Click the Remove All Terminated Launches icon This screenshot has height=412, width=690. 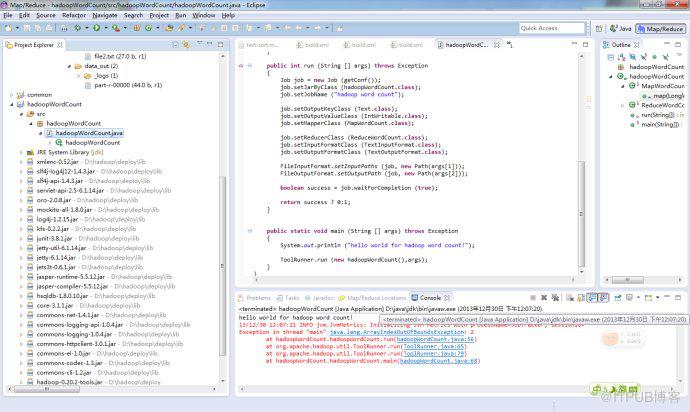coord(555,298)
